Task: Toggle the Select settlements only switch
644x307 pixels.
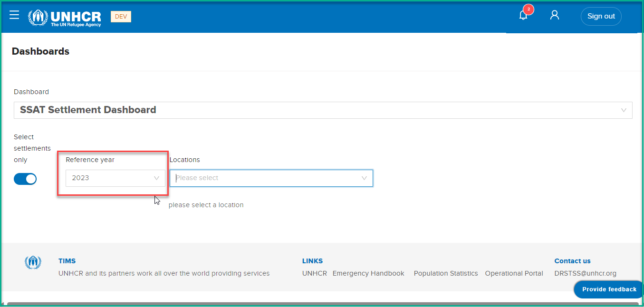Action: coord(25,179)
